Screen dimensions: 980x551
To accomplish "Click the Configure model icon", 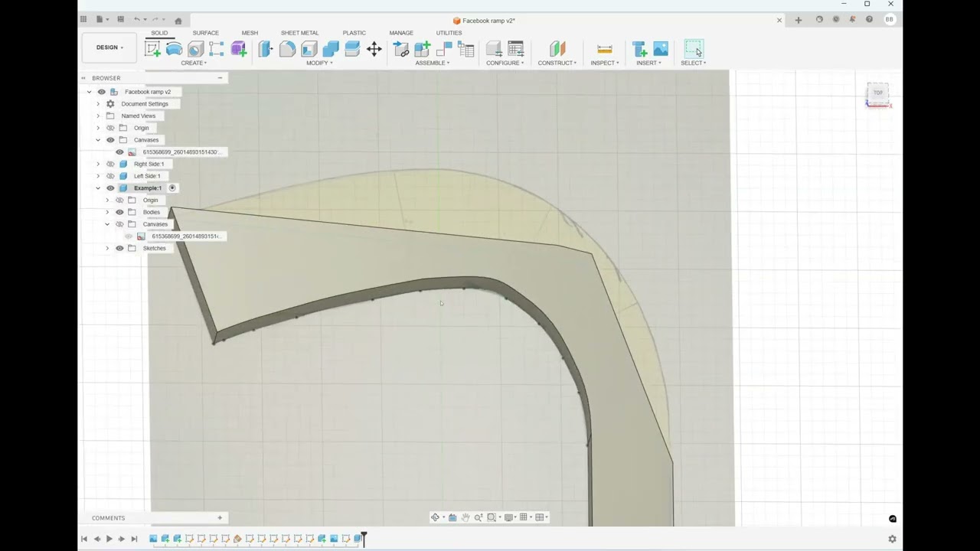I will point(494,49).
